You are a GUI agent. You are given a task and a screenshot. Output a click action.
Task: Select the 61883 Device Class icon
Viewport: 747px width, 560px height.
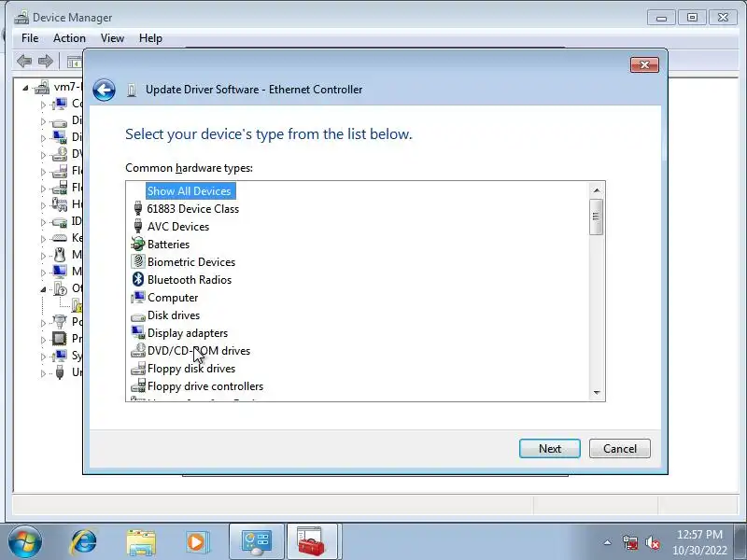click(137, 208)
